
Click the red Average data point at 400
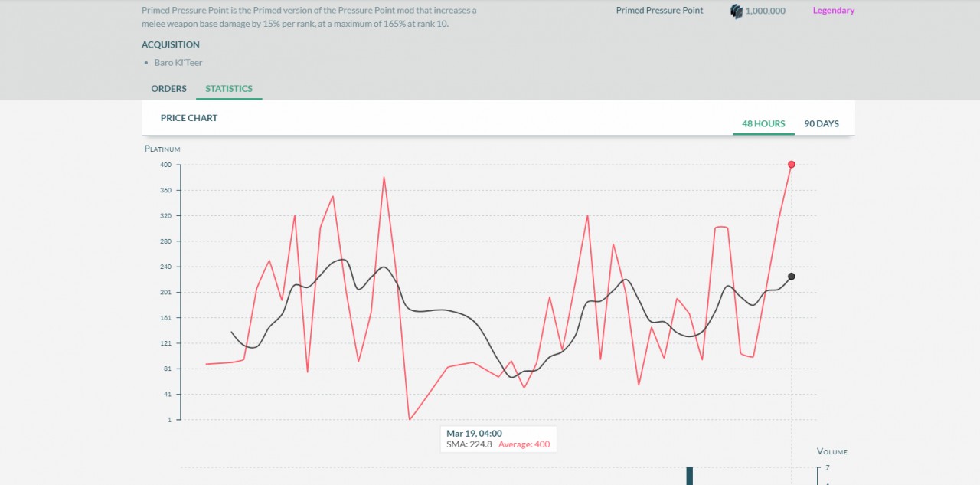click(791, 164)
